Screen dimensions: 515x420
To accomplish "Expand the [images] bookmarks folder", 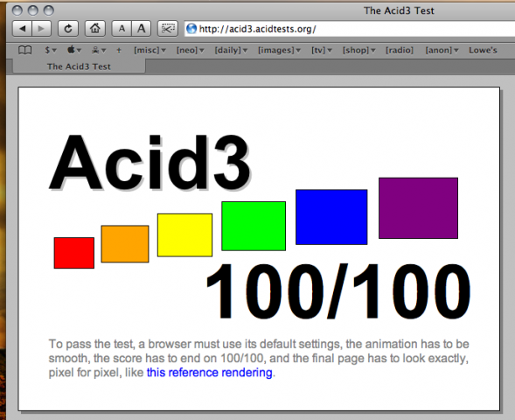I will click(279, 50).
